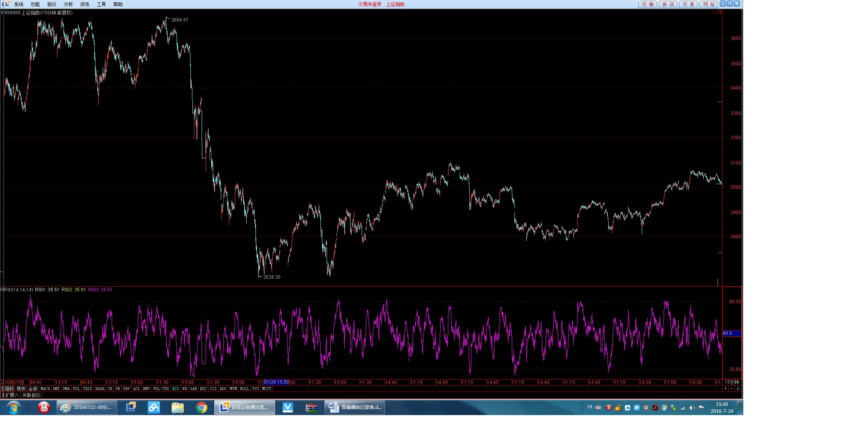Select the VR indicator tab
The height and width of the screenshot is (437, 868).
117,389
